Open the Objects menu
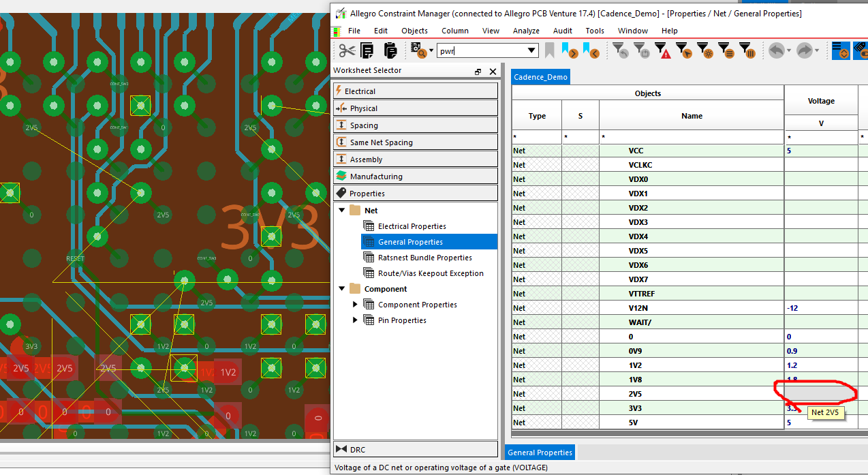This screenshot has height=475, width=868. (x=414, y=31)
